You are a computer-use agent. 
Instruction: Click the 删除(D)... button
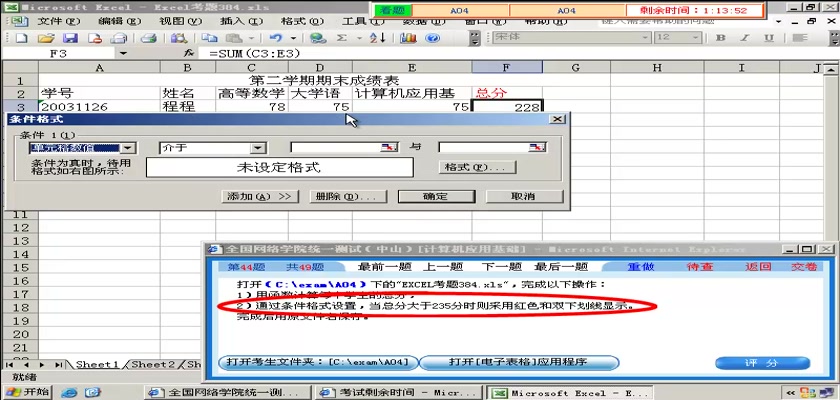(x=348, y=197)
